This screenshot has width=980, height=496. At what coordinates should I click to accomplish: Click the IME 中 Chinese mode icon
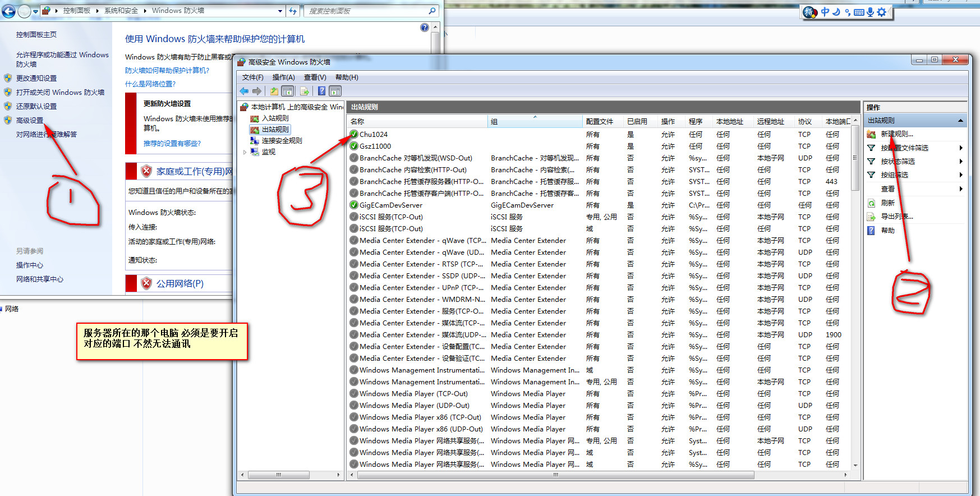[x=825, y=12]
